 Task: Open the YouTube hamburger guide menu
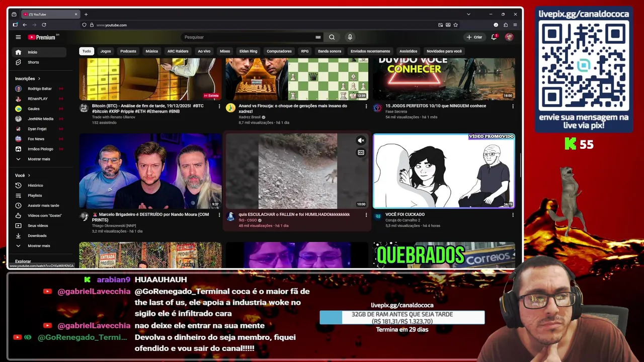(18, 37)
